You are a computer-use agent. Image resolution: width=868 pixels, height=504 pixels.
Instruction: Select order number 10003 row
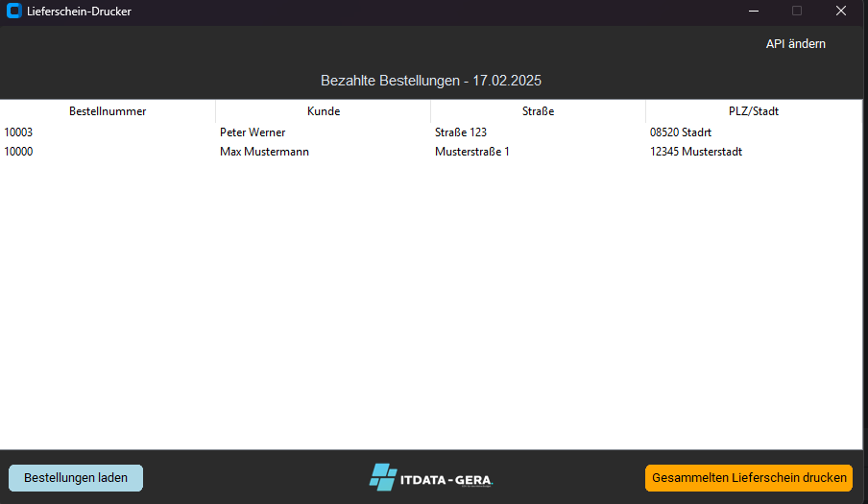pyautogui.click(x=18, y=132)
